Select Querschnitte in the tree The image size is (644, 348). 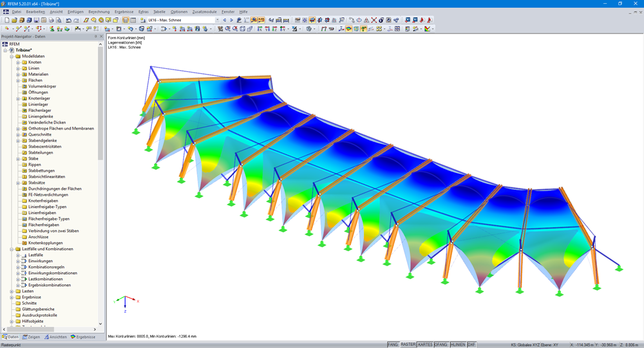pyautogui.click(x=39, y=134)
